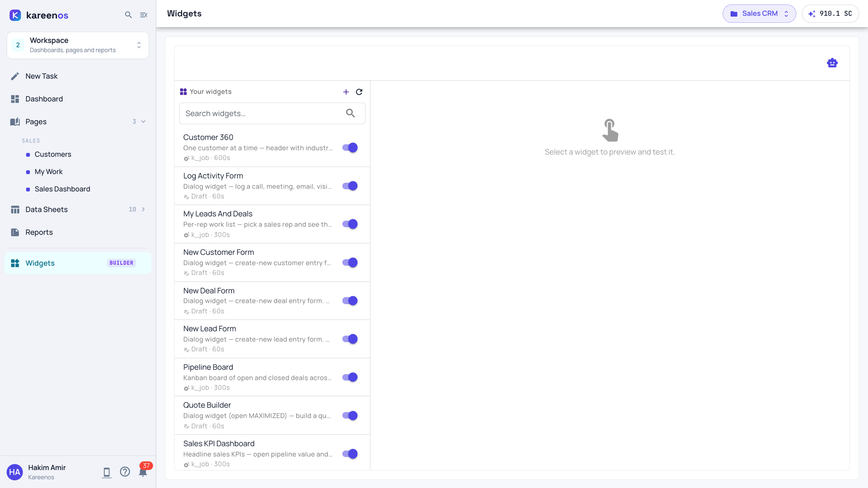
Task: Expand the Data Sheets section chevron
Action: tap(143, 209)
